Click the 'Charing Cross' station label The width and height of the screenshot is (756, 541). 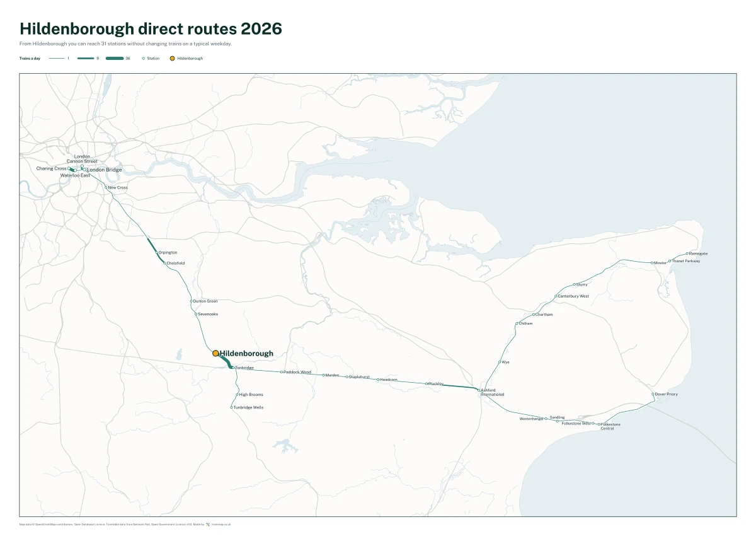(x=51, y=168)
